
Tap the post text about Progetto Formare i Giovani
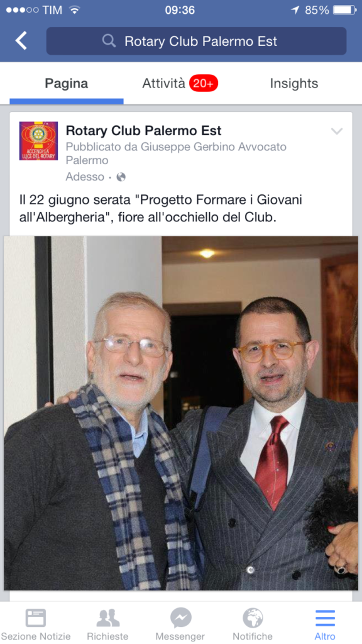tap(160, 209)
